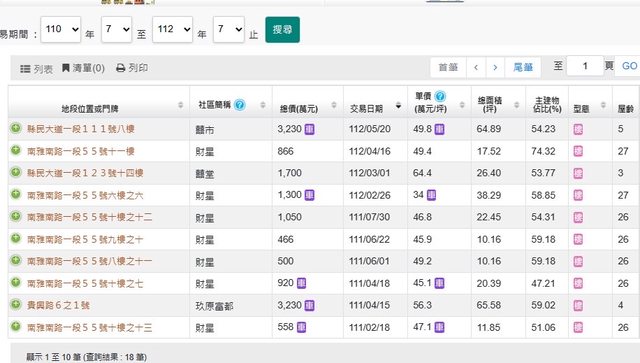Select building ratio cell 74.32

(543, 151)
